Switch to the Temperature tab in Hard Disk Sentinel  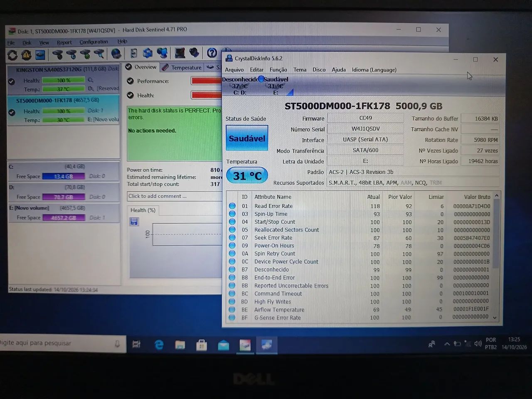click(x=182, y=67)
